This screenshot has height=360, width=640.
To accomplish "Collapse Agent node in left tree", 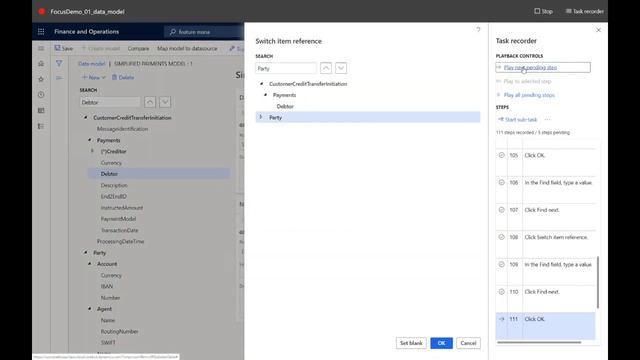I will 90,309.
